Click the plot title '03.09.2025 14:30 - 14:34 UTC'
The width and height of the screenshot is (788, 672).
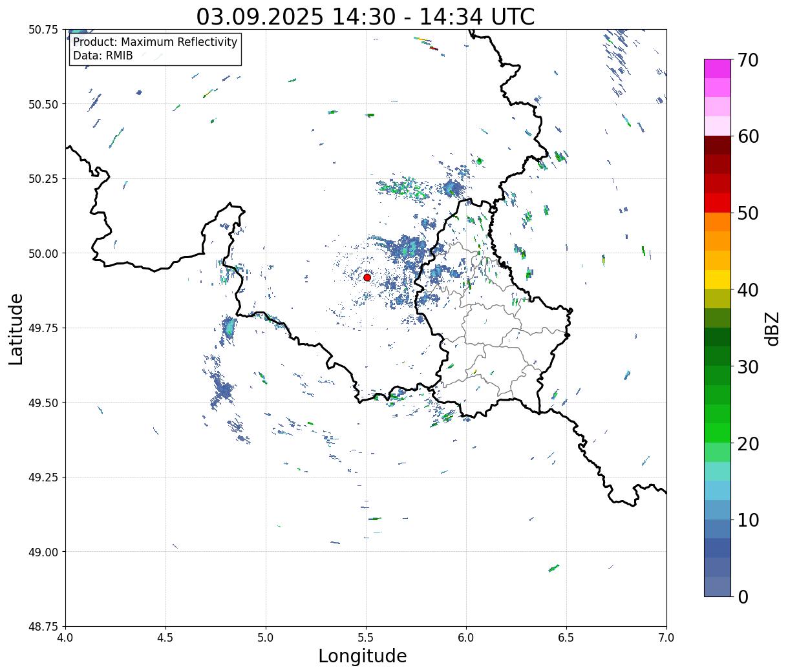point(365,16)
